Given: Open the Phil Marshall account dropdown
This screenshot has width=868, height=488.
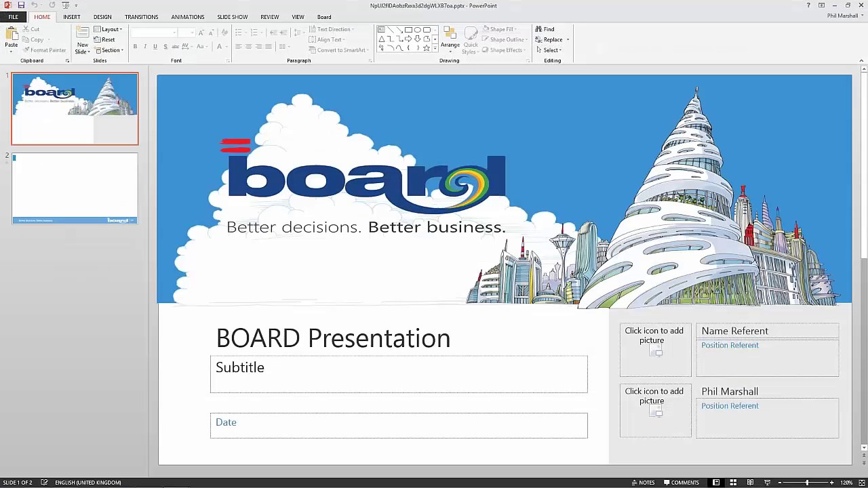Looking at the screenshot, I should pos(845,16).
